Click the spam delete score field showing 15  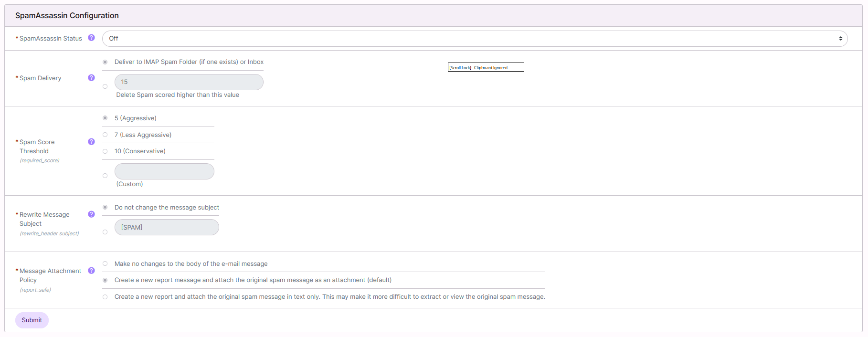(x=189, y=82)
